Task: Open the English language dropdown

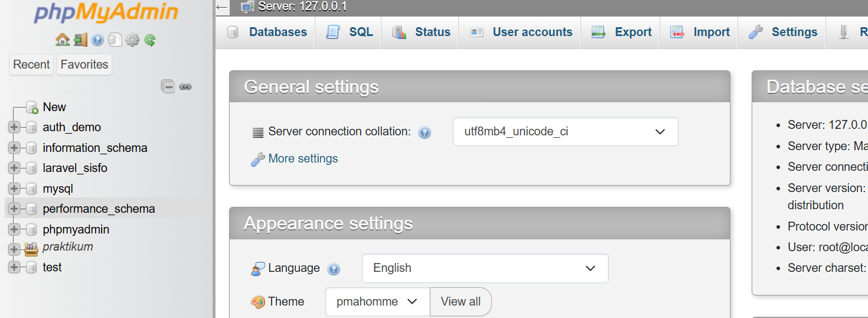Action: coord(485,268)
